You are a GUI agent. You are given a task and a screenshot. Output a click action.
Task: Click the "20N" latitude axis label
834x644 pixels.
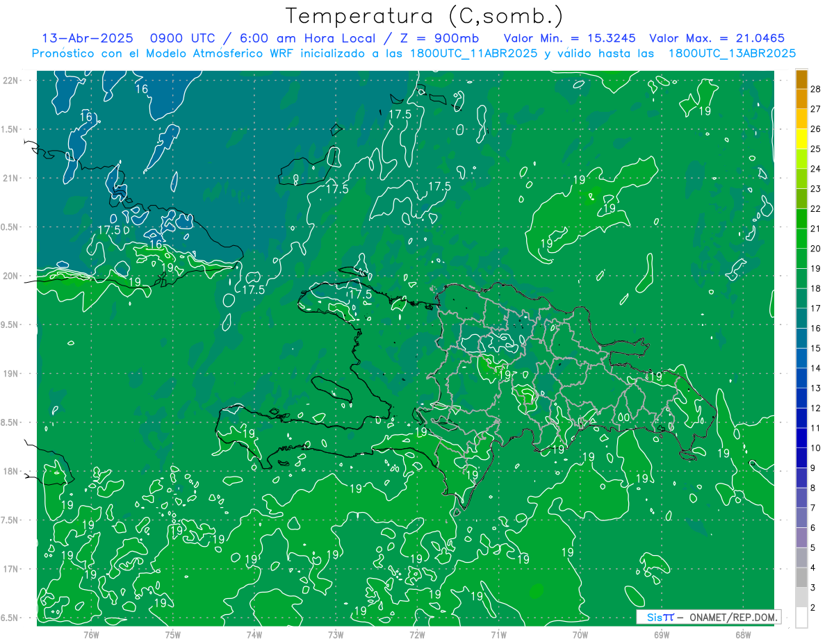[x=11, y=276]
